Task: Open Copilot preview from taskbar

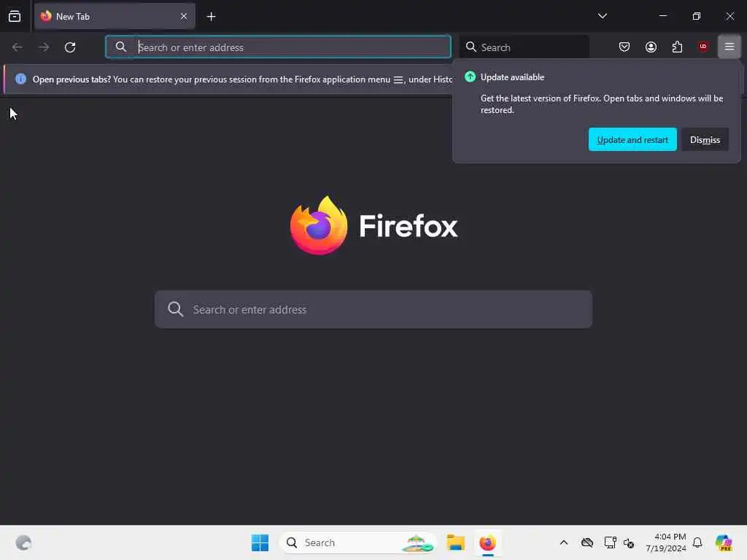Action: coord(724,542)
